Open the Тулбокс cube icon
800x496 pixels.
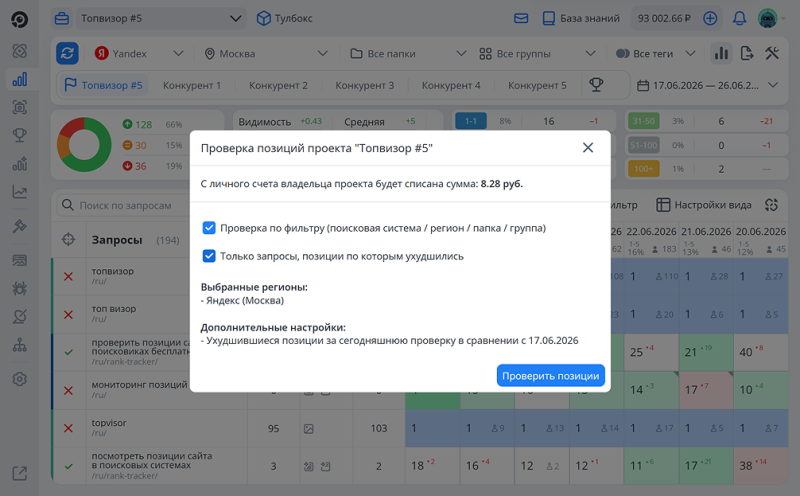pos(263,18)
